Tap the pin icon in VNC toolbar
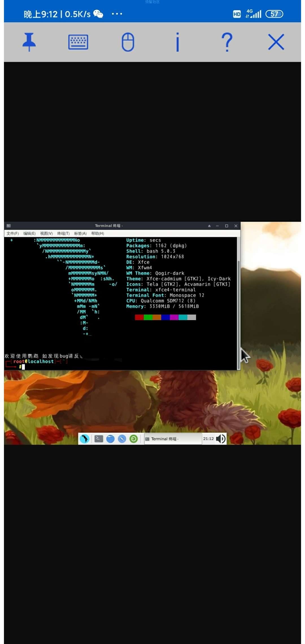Viewport: 305px width, 644px height. 29,42
